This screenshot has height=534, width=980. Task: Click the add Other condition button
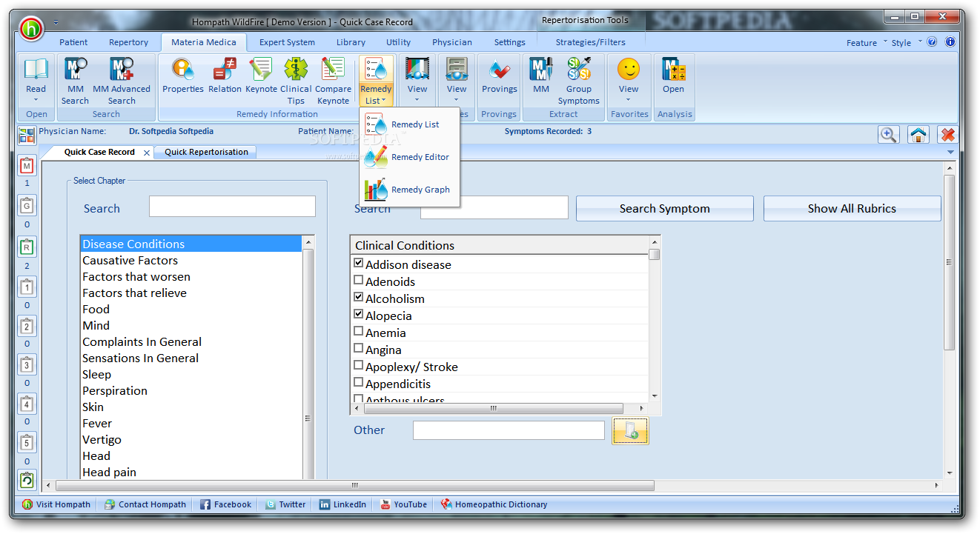(630, 431)
